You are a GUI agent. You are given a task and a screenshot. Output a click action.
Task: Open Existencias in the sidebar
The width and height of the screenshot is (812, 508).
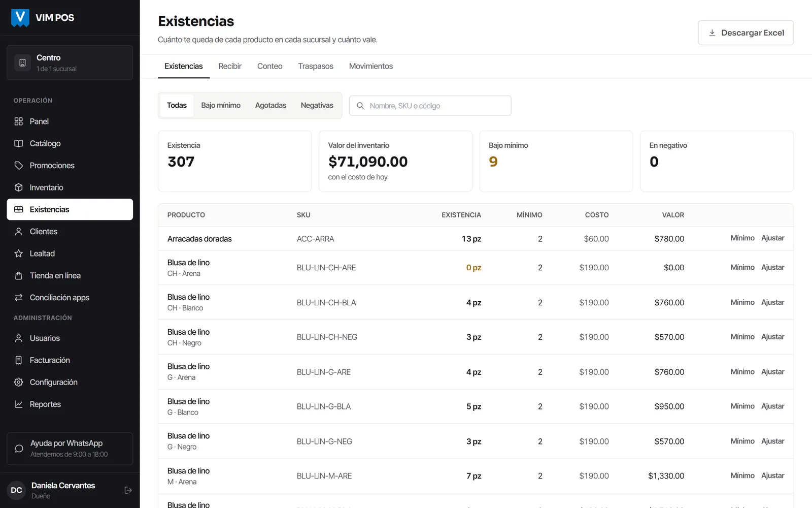click(70, 209)
